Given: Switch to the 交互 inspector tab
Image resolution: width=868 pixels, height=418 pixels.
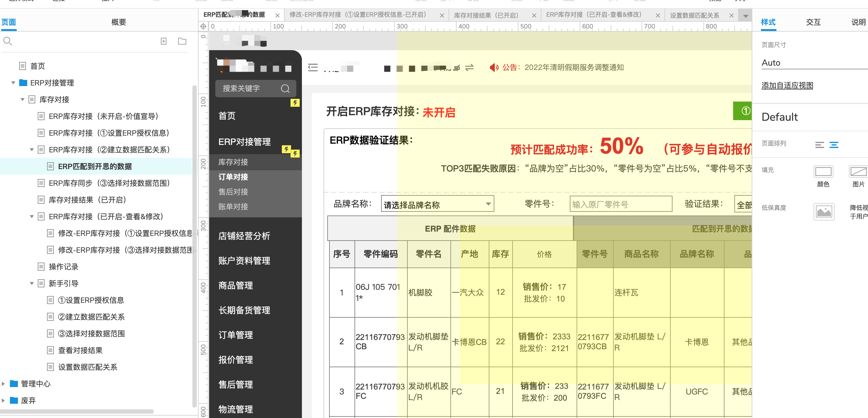Looking at the screenshot, I should pos(813,22).
